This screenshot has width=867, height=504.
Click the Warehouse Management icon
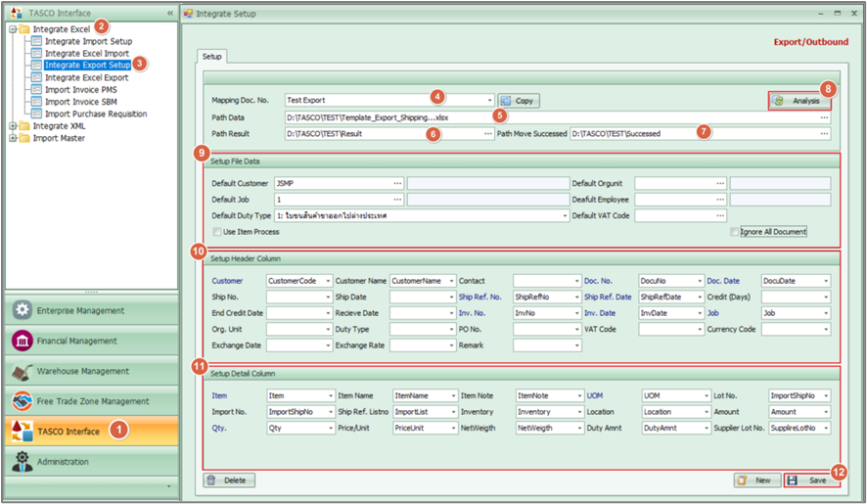pyautogui.click(x=22, y=372)
